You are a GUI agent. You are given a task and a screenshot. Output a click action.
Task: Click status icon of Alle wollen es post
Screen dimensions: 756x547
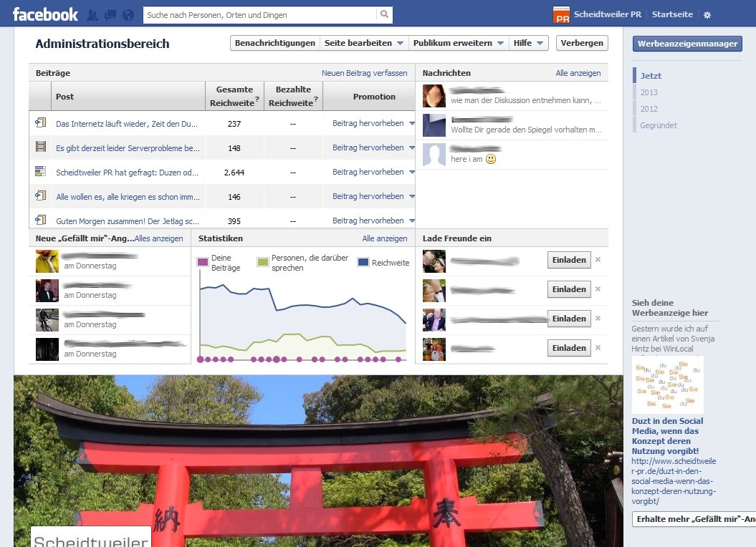pos(41,195)
